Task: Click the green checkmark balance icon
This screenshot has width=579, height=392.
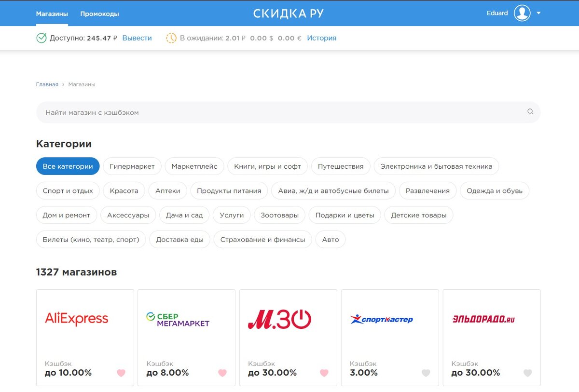Action: pos(41,38)
